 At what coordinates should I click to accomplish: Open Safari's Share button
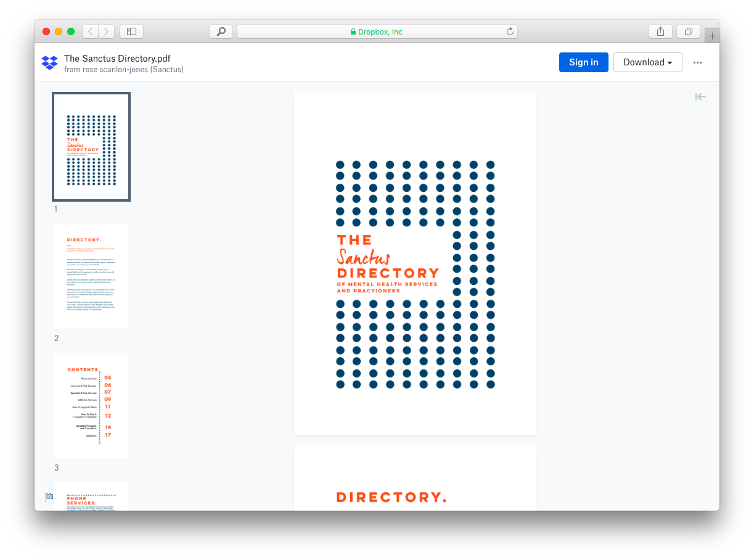[x=660, y=31]
